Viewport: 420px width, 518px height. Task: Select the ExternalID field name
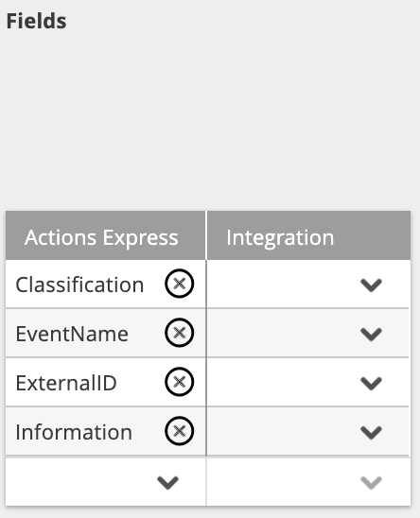coord(66,383)
